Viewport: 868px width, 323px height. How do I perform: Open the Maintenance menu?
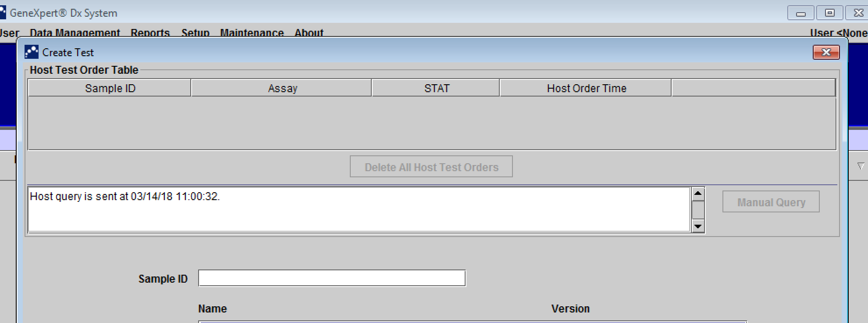click(252, 33)
